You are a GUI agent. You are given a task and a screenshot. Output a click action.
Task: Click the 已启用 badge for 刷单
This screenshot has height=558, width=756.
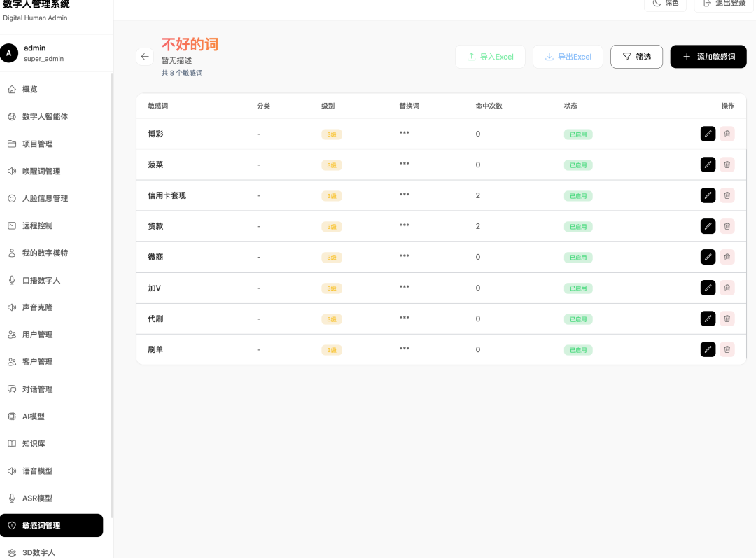pos(578,350)
